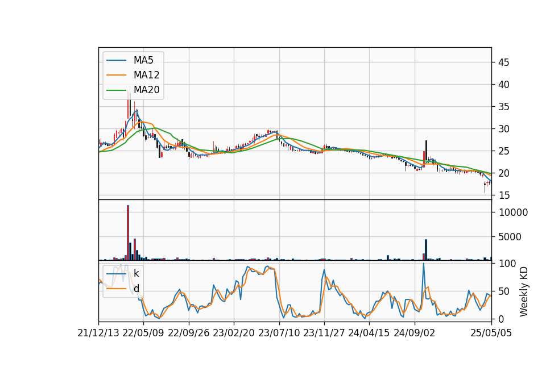This screenshot has width=546, height=392.
Task: Click the 21/12/13 date label
Action: tap(98, 333)
